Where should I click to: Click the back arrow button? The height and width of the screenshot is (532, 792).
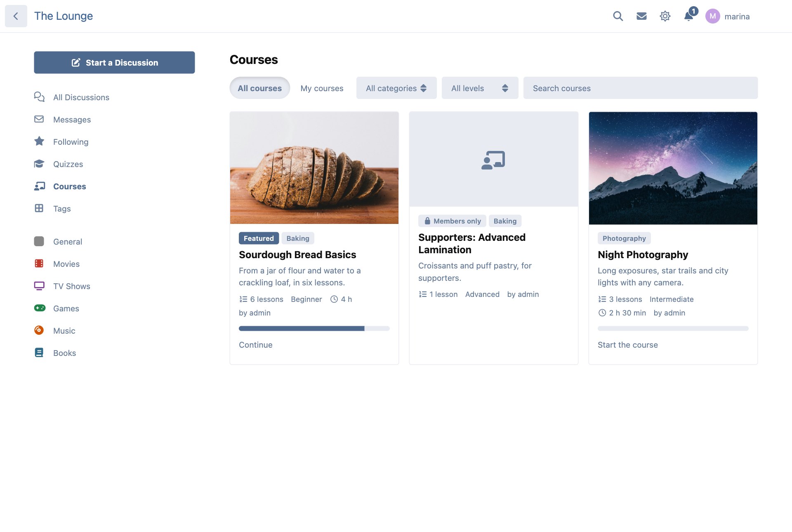click(16, 16)
